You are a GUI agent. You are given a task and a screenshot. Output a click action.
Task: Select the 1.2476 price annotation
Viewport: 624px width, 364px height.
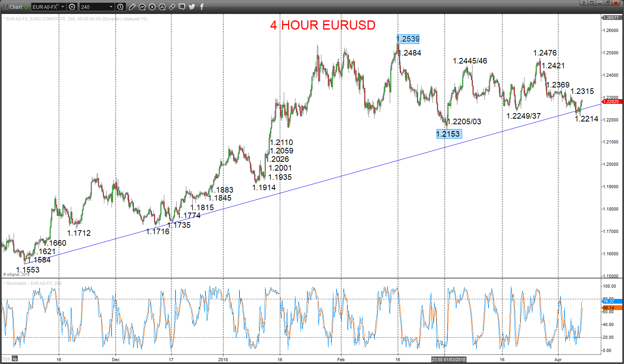[x=545, y=53]
